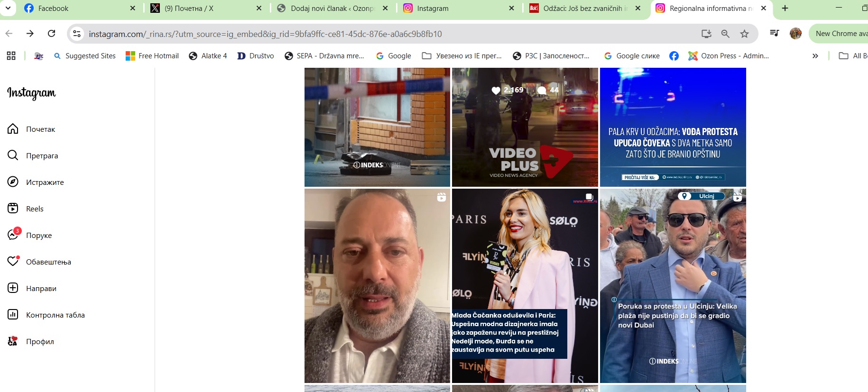Open Обавештења heart icon
This screenshot has width=868, height=392.
13,261
